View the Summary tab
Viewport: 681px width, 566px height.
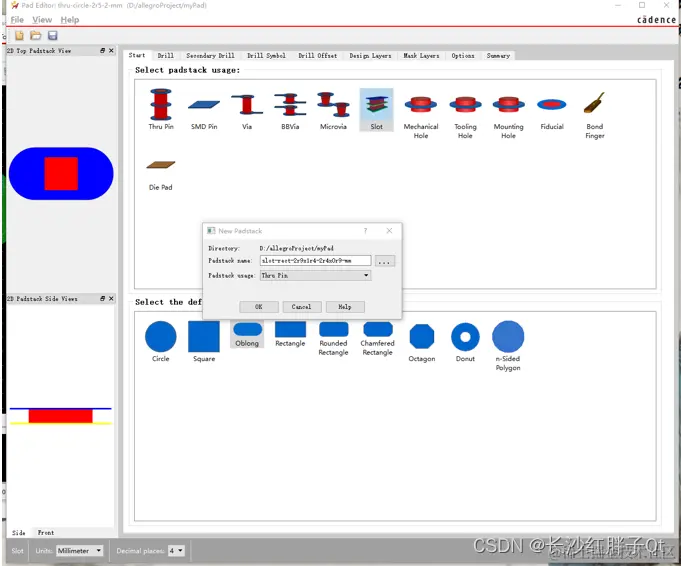tap(498, 56)
